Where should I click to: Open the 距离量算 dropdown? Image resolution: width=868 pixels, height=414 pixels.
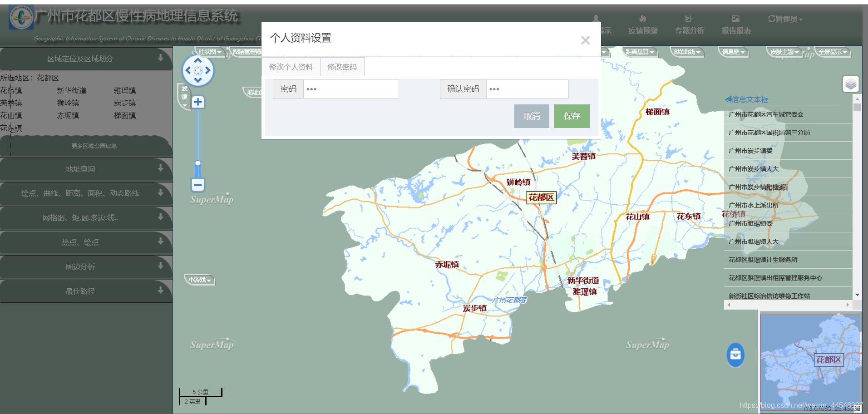[x=639, y=52]
